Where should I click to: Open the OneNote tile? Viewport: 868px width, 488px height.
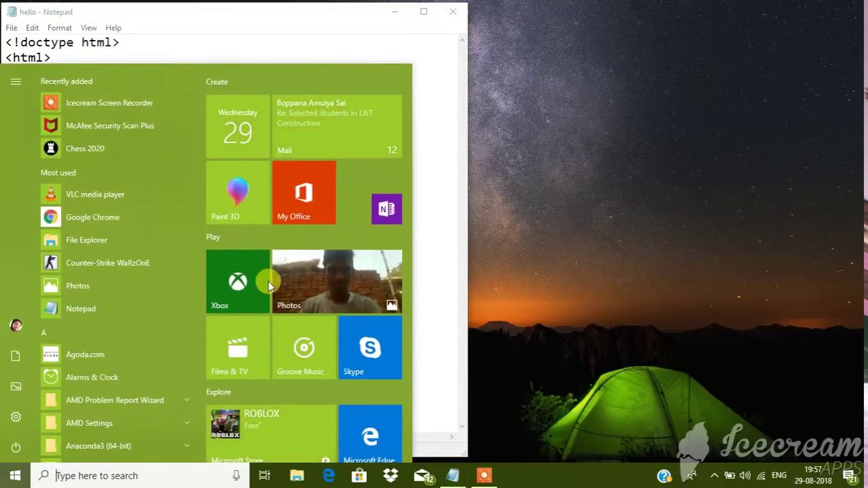(387, 209)
